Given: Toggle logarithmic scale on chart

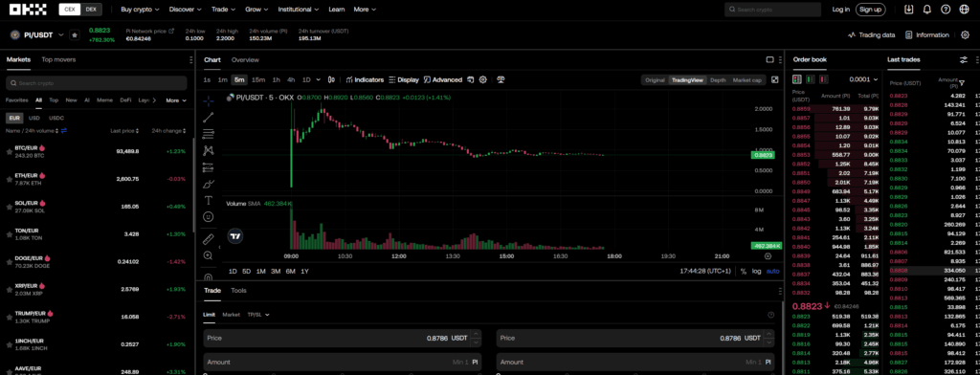Looking at the screenshot, I should [756, 272].
